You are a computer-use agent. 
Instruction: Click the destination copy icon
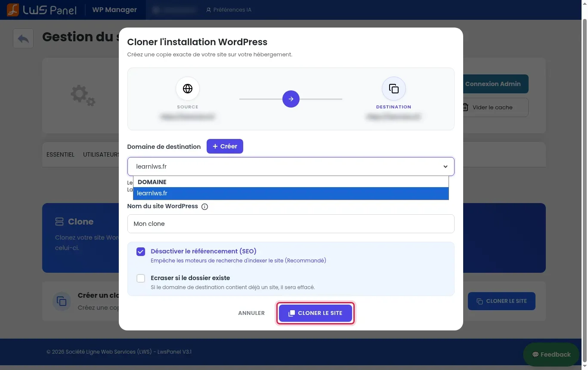[x=394, y=89]
